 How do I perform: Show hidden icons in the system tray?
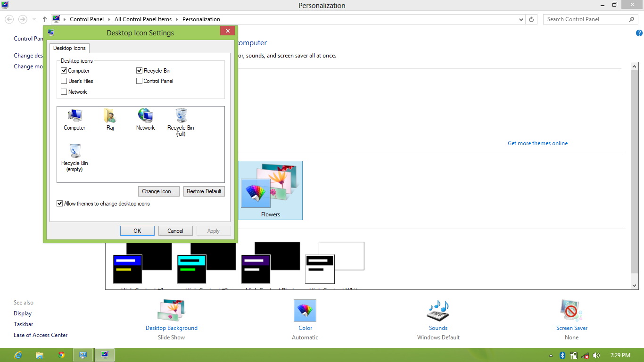[x=551, y=355]
